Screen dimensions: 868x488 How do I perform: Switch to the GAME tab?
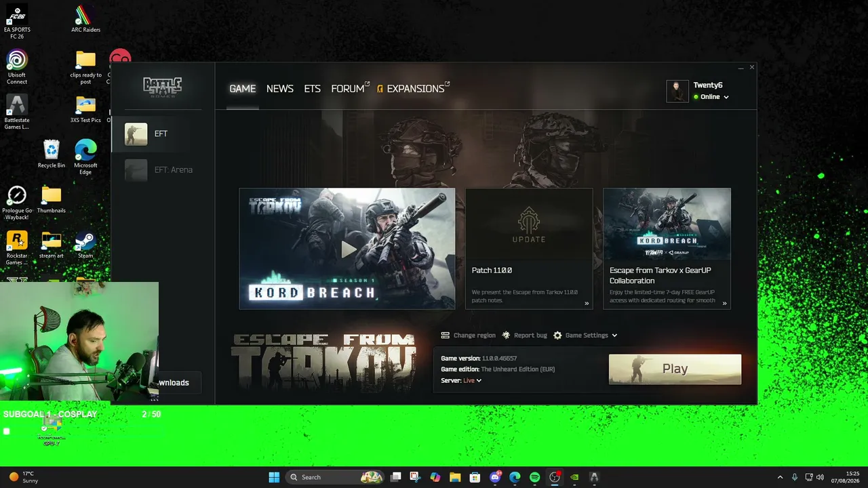tap(242, 89)
